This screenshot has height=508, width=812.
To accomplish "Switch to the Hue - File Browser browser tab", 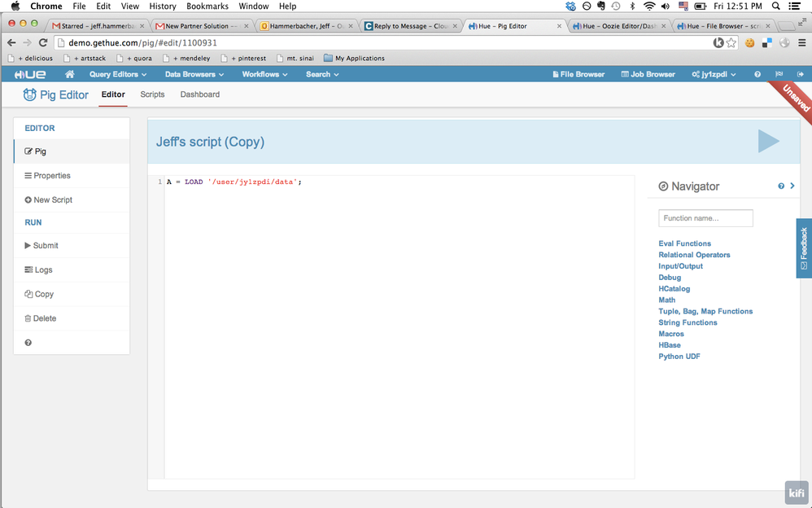I will click(x=723, y=26).
